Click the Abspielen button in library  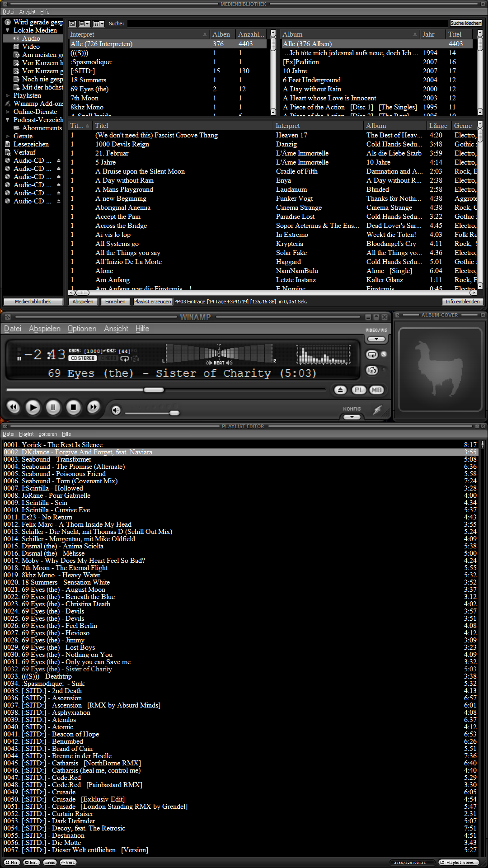pos(83,302)
